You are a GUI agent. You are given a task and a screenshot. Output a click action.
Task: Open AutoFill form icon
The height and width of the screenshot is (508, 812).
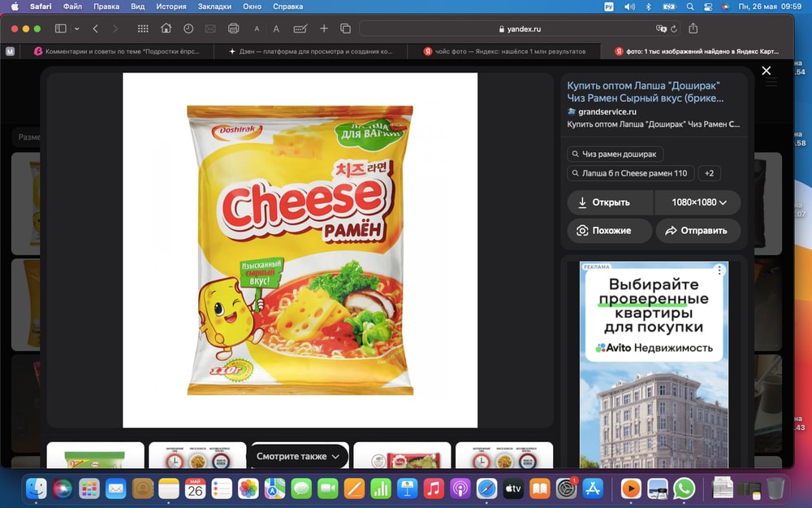click(x=300, y=28)
